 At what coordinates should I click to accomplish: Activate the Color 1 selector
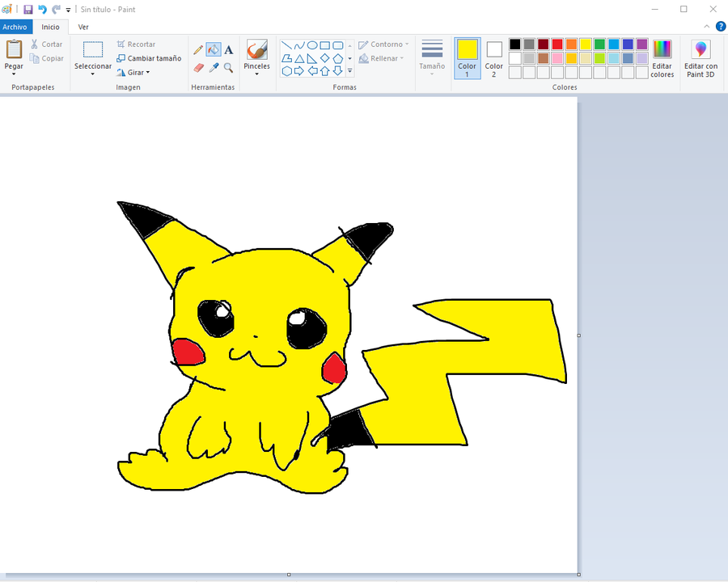[x=467, y=58]
